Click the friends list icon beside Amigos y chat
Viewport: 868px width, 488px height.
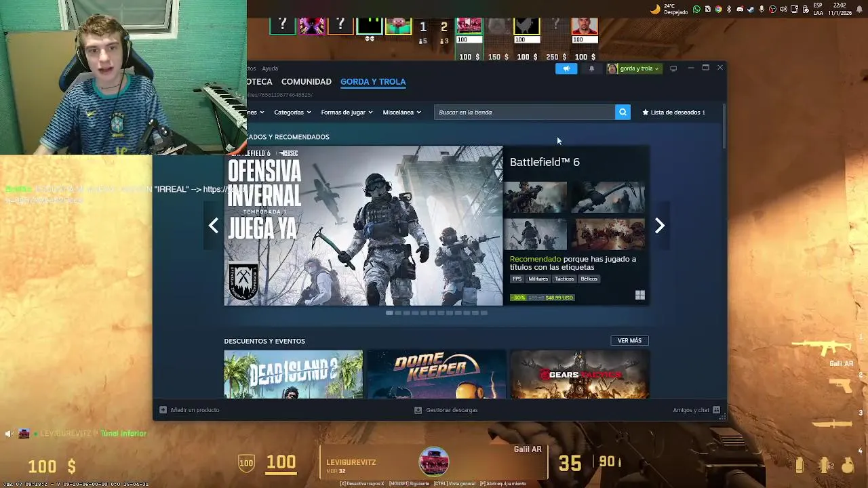[716, 410]
